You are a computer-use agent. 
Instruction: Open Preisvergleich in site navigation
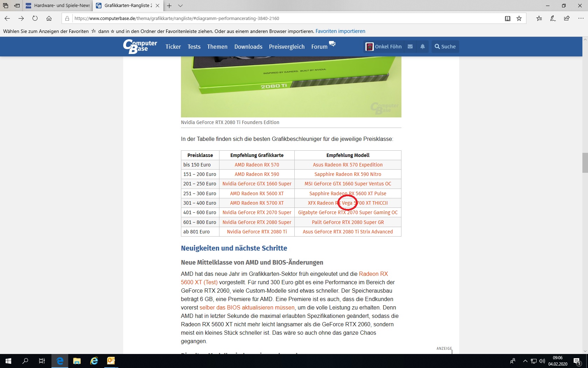[287, 47]
